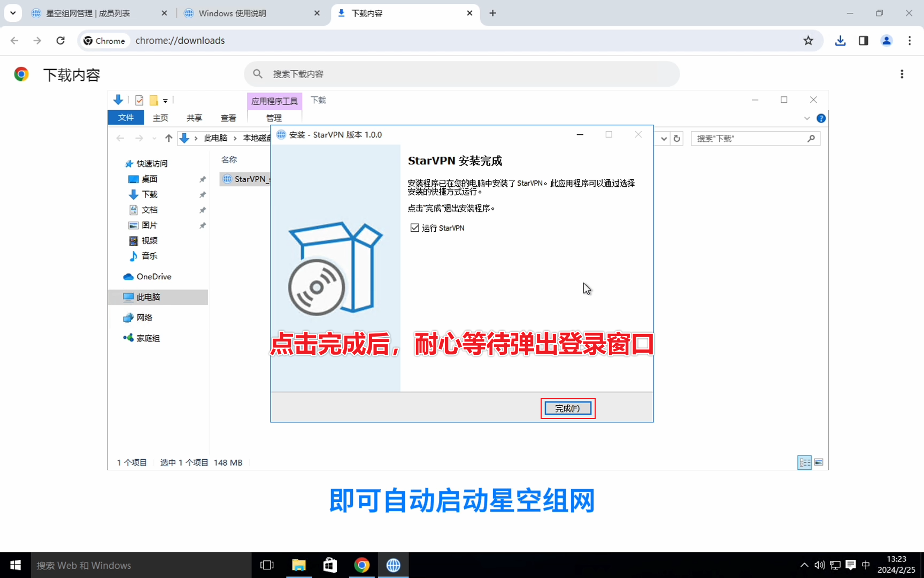Screen dimensions: 924x578
Task: Open the Chrome profile icon
Action: click(x=886, y=41)
